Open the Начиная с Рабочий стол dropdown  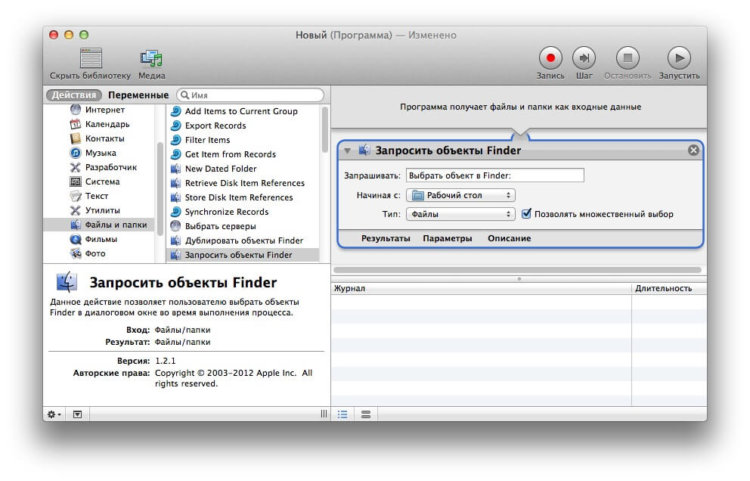pos(461,195)
